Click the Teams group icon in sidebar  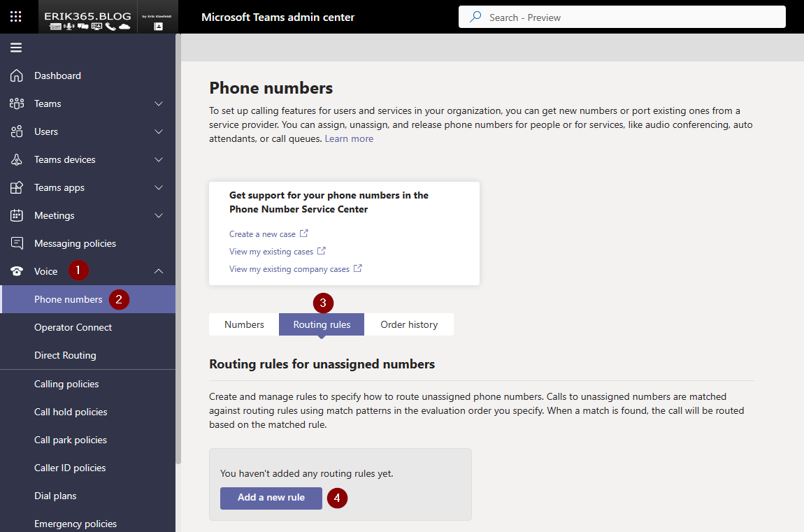point(17,103)
